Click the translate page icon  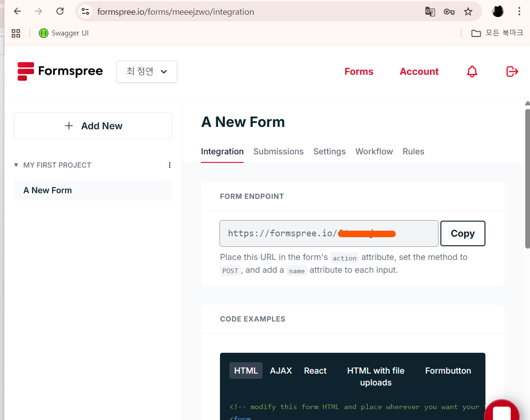point(430,12)
